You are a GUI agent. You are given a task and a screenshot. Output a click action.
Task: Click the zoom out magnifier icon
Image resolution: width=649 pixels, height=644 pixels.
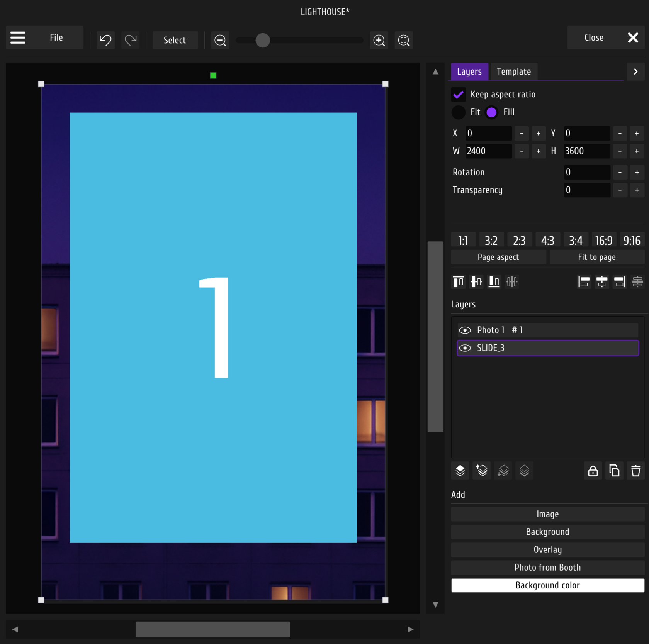click(x=220, y=40)
